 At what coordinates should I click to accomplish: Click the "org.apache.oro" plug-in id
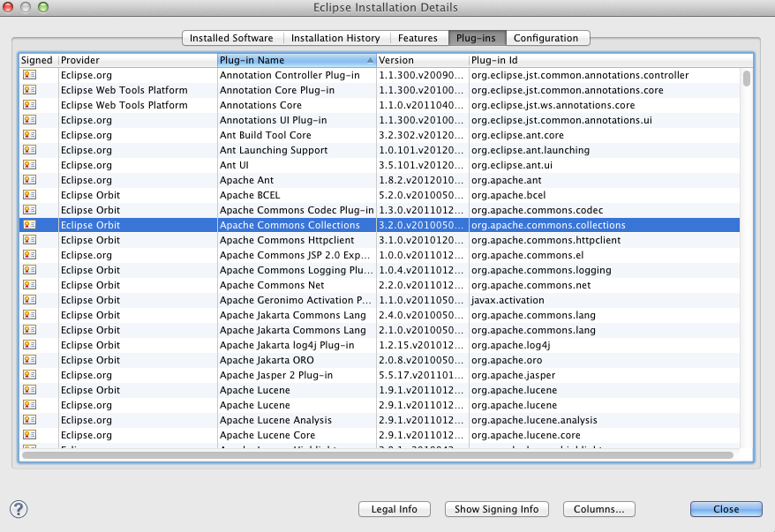[x=507, y=360]
